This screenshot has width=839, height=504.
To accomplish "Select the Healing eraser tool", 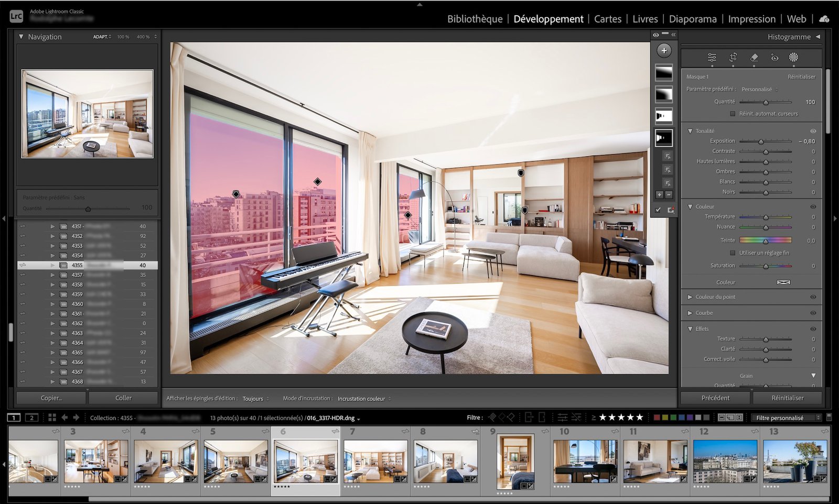I will coord(754,57).
